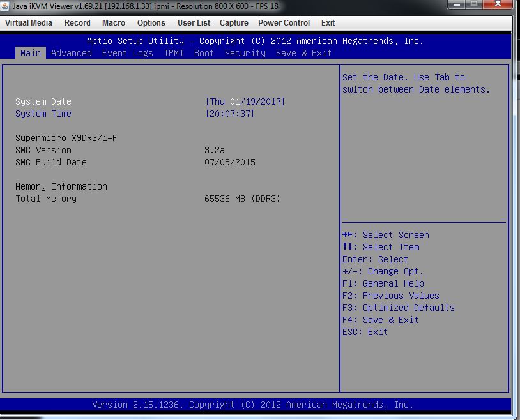This screenshot has width=520, height=420.
Task: Open the Virtual Media menu
Action: pos(29,23)
